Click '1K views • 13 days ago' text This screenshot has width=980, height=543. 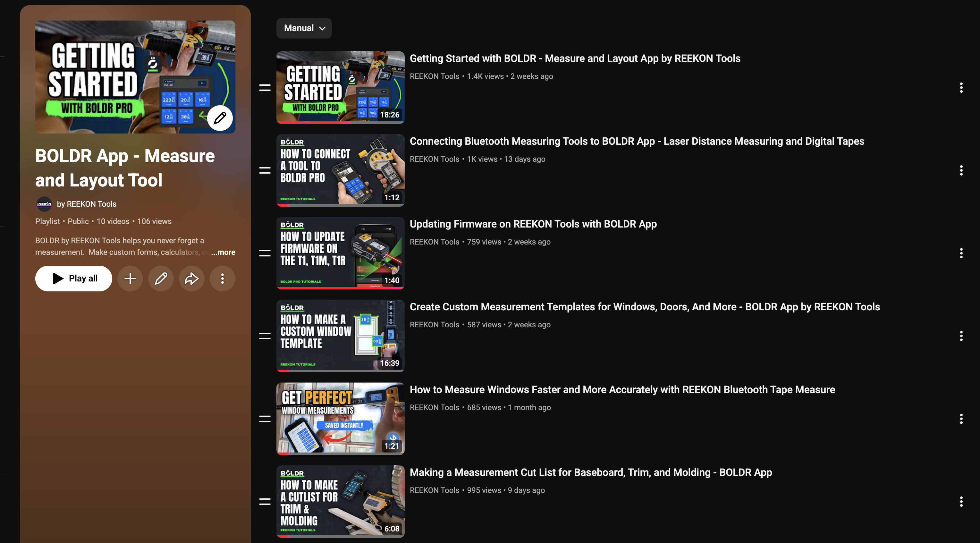coord(506,159)
